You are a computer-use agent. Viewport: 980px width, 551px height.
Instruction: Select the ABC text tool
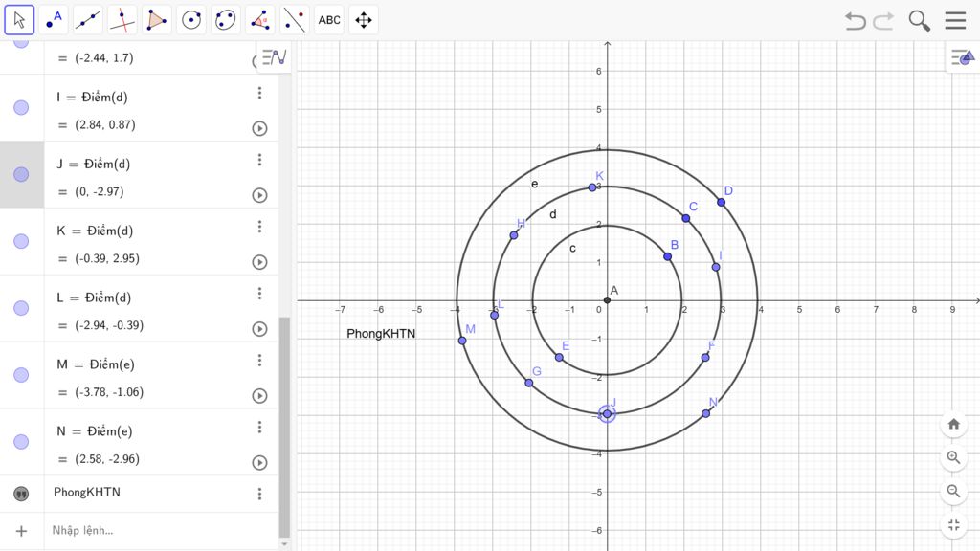click(329, 19)
